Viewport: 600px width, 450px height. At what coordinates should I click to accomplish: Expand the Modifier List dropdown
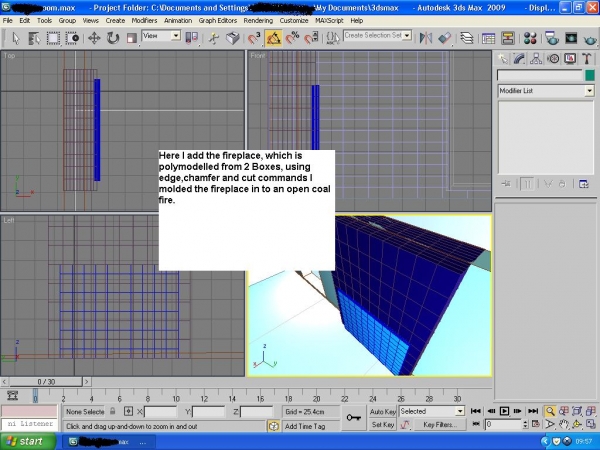[546, 91]
